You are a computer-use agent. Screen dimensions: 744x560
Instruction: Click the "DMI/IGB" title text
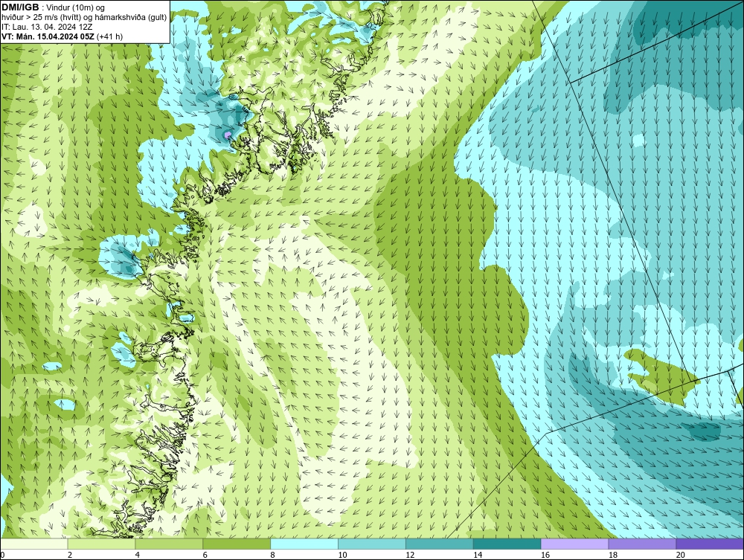(20, 7)
